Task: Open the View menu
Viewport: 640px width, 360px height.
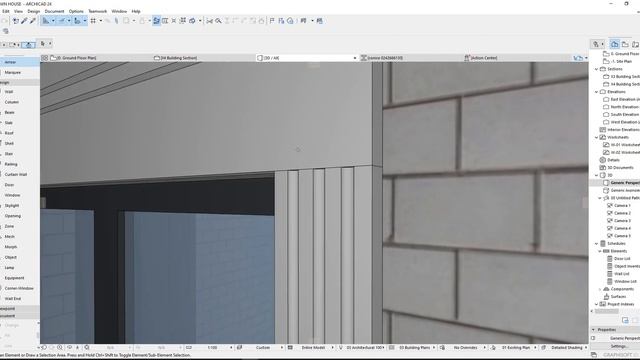Action: click(x=18, y=11)
